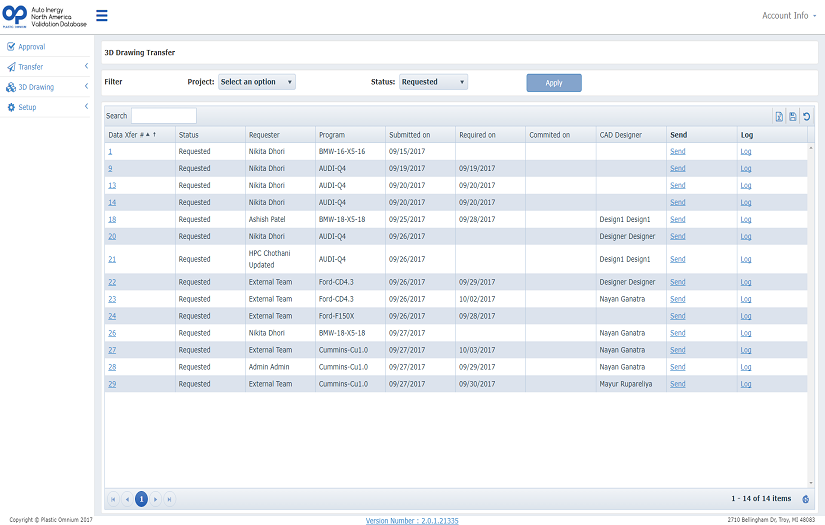Open Log for transfer 28
This screenshot has width=825, height=525.
(746, 367)
